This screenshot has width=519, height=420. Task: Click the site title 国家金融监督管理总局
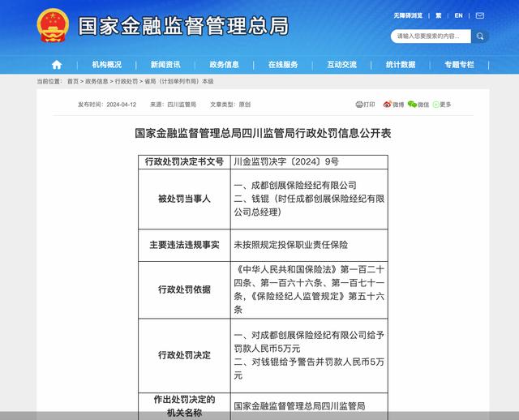click(183, 26)
